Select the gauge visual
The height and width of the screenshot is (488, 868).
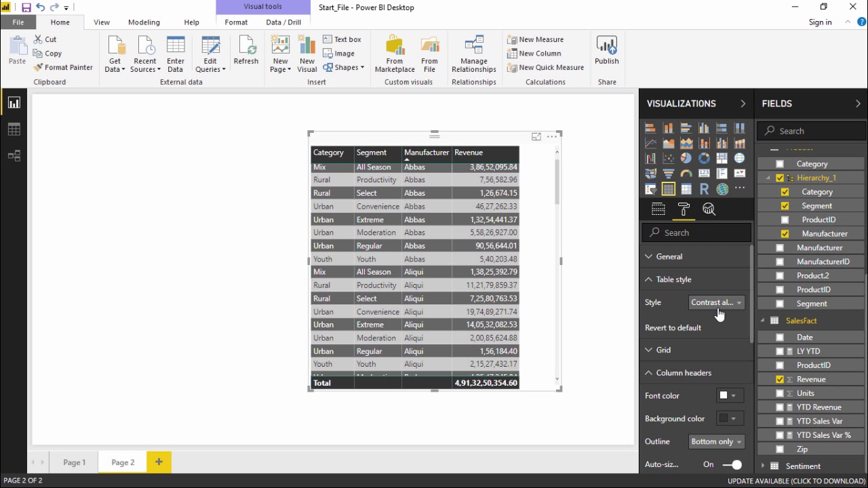tap(686, 173)
